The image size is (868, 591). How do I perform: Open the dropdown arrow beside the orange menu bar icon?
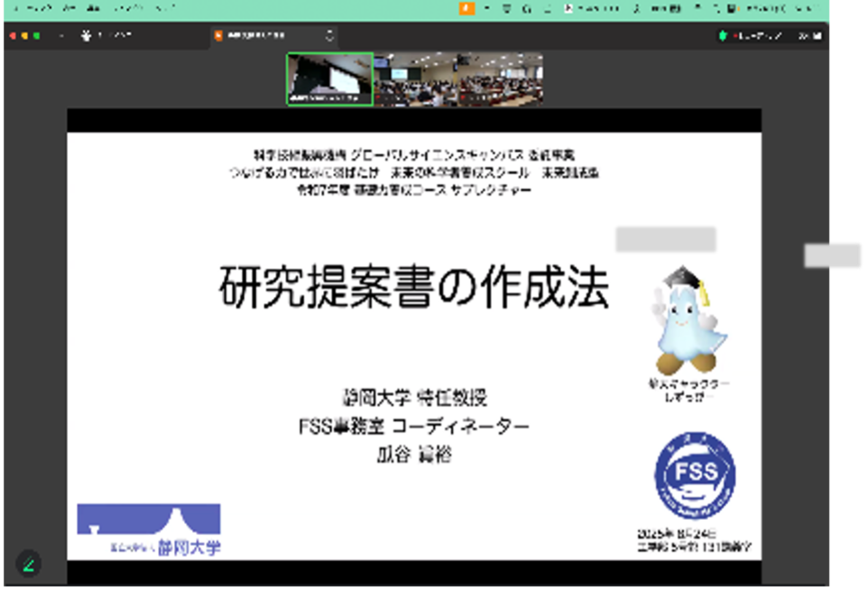click(x=488, y=8)
